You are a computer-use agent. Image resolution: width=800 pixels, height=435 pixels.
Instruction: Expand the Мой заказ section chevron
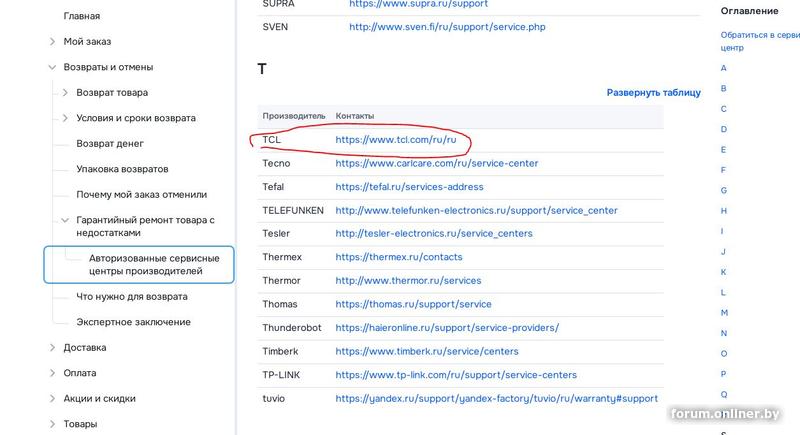tap(52, 42)
